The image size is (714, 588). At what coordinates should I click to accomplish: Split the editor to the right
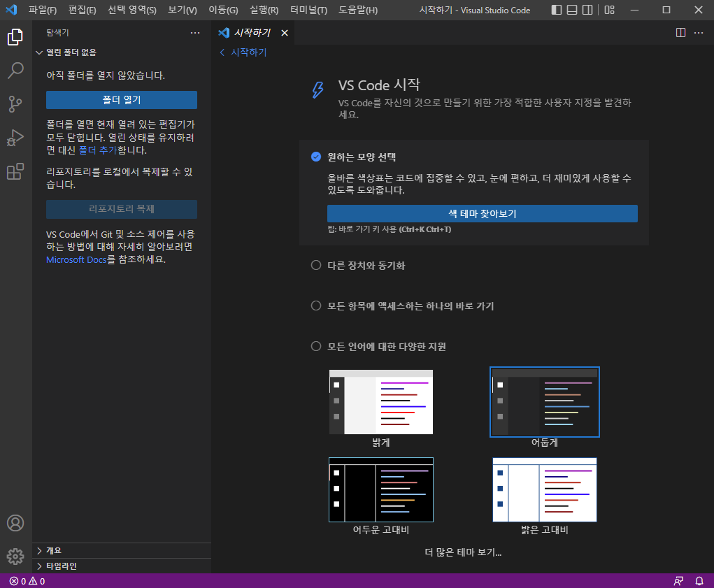coord(680,33)
